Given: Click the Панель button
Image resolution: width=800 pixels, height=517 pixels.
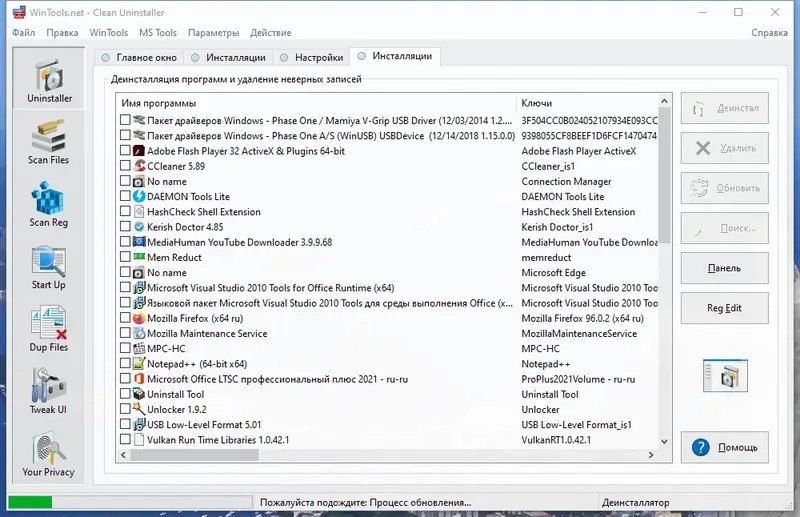Looking at the screenshot, I should pos(724,268).
